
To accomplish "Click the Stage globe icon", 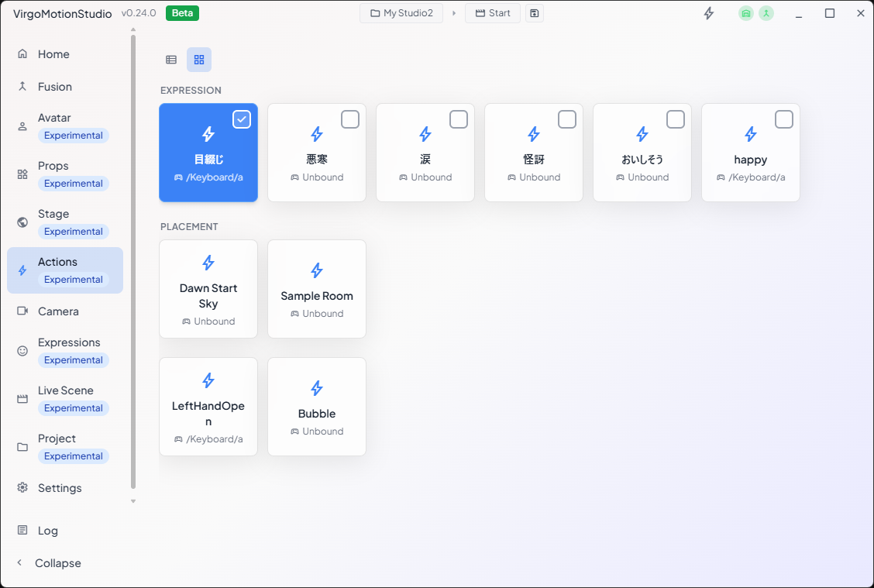I will [22, 222].
